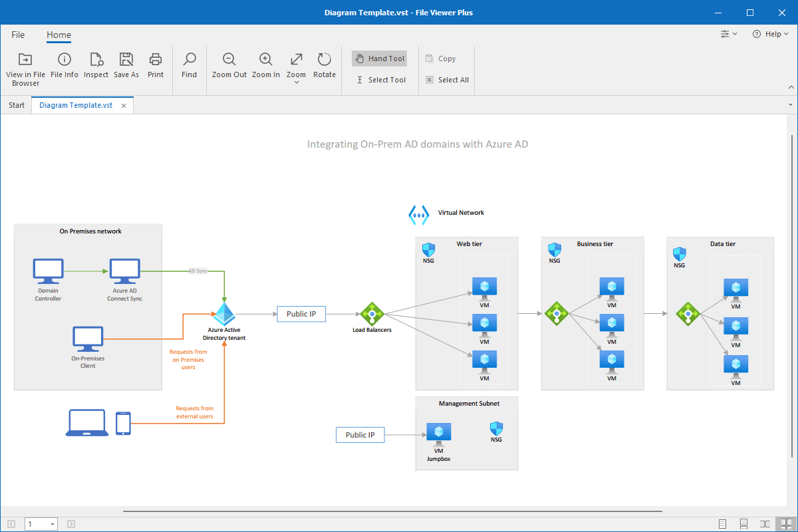Screen dimensions: 798x532
Task: Activate the Hand Tool
Action: coord(379,59)
